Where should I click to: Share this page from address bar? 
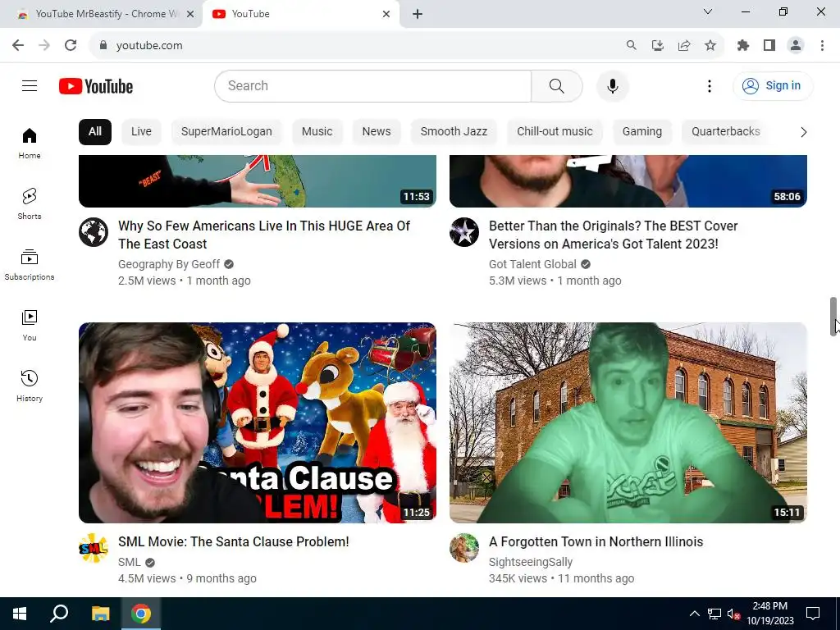click(x=684, y=45)
